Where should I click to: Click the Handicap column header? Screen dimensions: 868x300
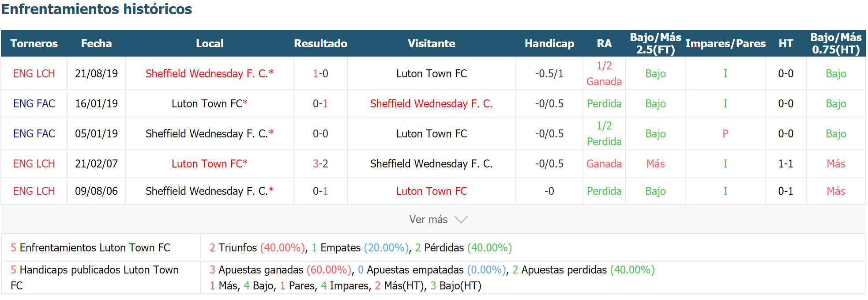coord(549,43)
